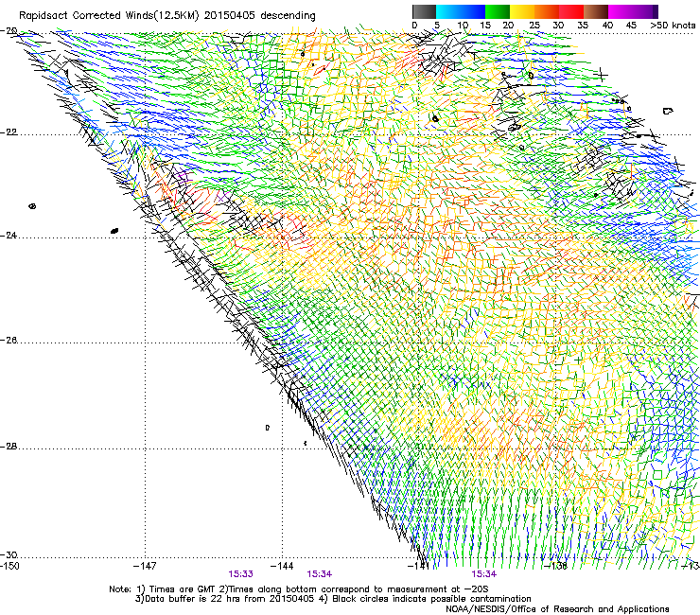The image size is (700, 615).
Task: Click the magenta 40-45 knots legend color
Action: point(621,11)
